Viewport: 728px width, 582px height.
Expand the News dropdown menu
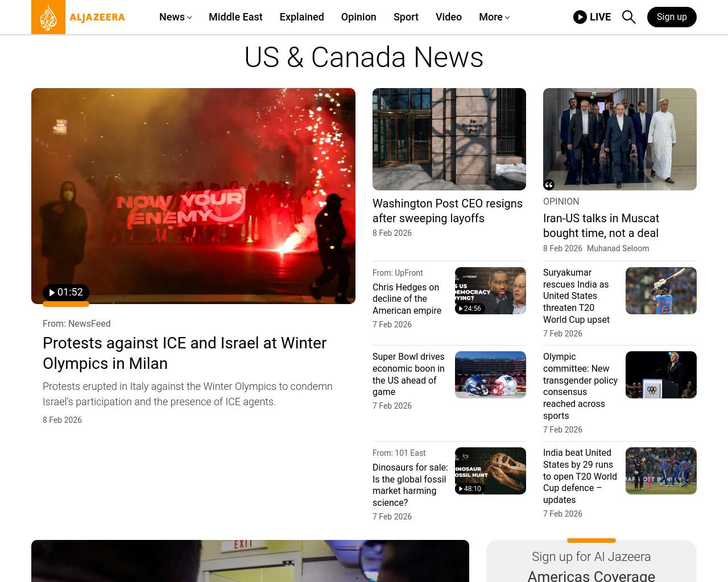(175, 17)
